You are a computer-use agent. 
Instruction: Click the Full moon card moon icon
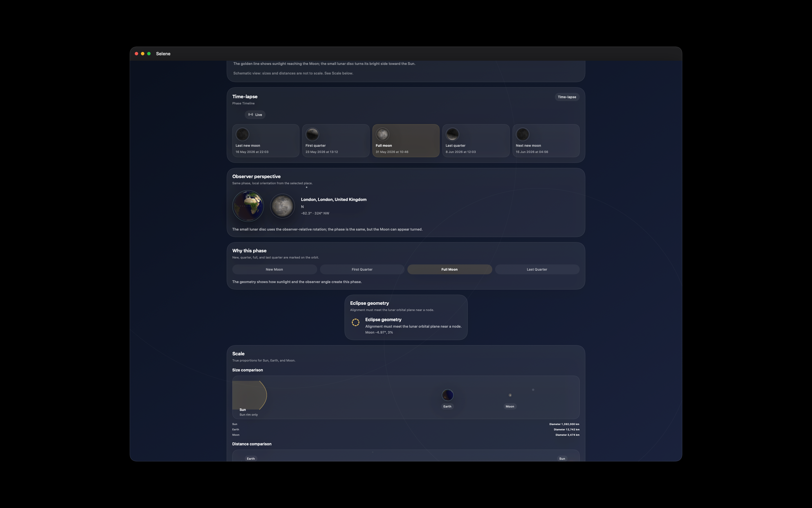point(383,134)
